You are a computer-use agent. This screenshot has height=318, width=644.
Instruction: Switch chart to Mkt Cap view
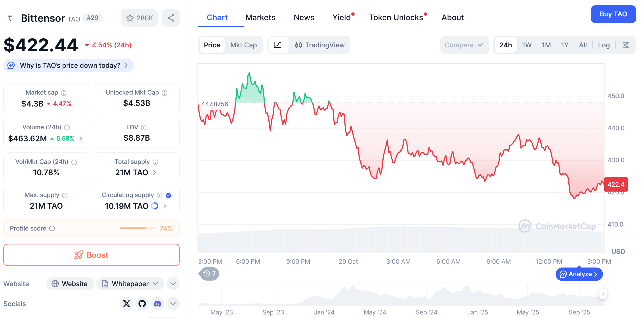coord(244,45)
